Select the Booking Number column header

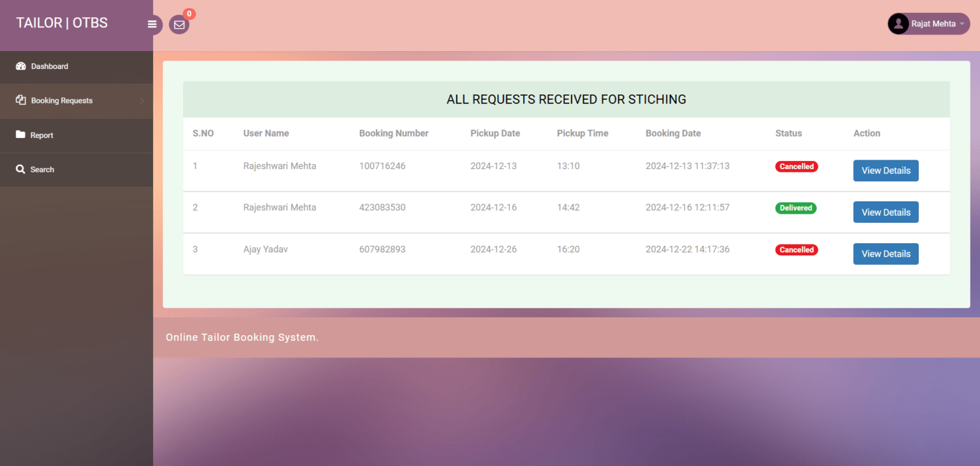[394, 133]
